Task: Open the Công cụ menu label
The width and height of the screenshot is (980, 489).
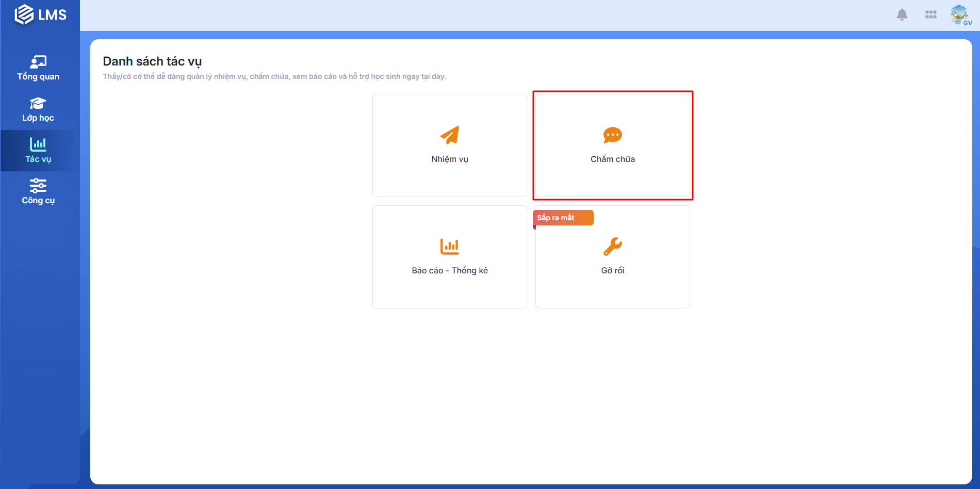Action: point(38,201)
